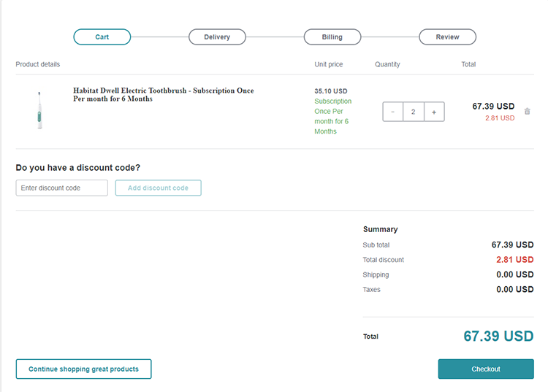Viewport: 548px width, 392px height.
Task: Select the red 2.81 USD item discount
Action: coord(500,118)
